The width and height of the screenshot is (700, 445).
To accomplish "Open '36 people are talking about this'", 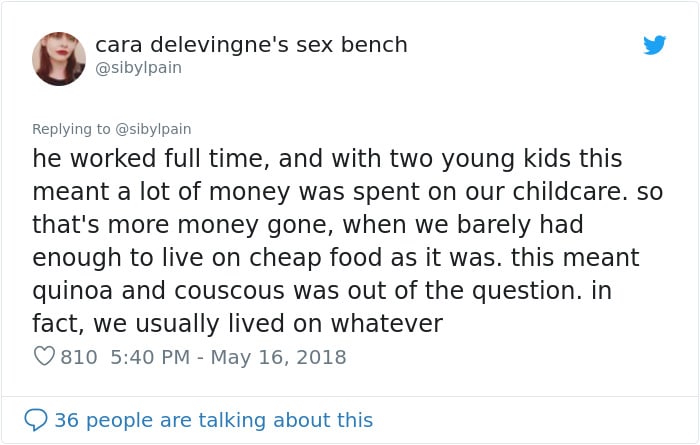I will [213, 420].
